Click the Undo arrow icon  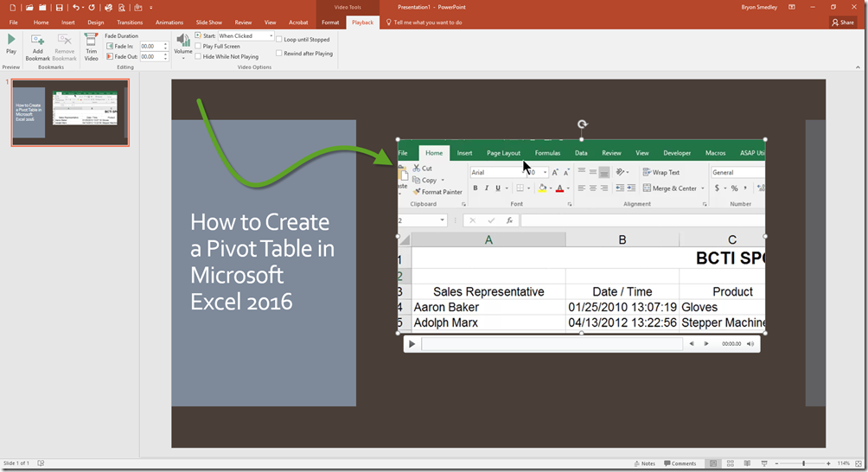pos(76,8)
